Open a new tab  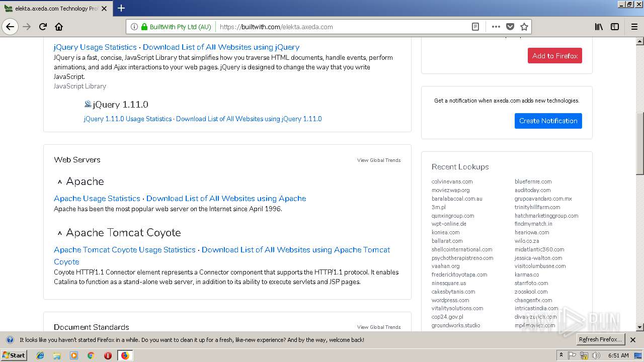click(121, 8)
